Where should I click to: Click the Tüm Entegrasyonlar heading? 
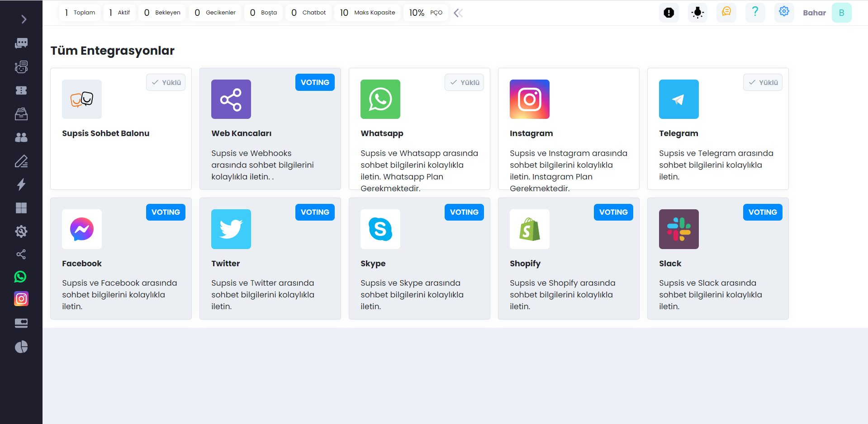pyautogui.click(x=112, y=51)
